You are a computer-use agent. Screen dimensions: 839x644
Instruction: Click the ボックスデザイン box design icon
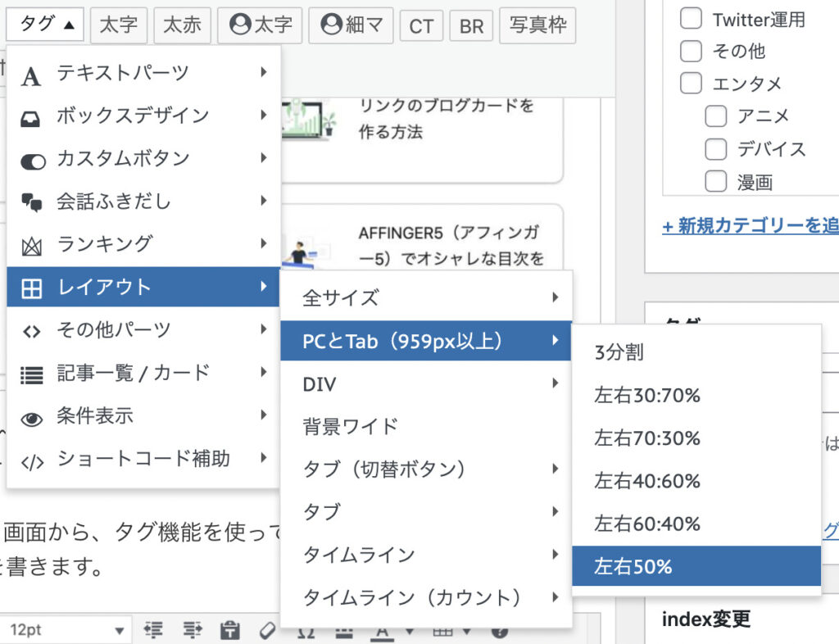pyautogui.click(x=33, y=116)
